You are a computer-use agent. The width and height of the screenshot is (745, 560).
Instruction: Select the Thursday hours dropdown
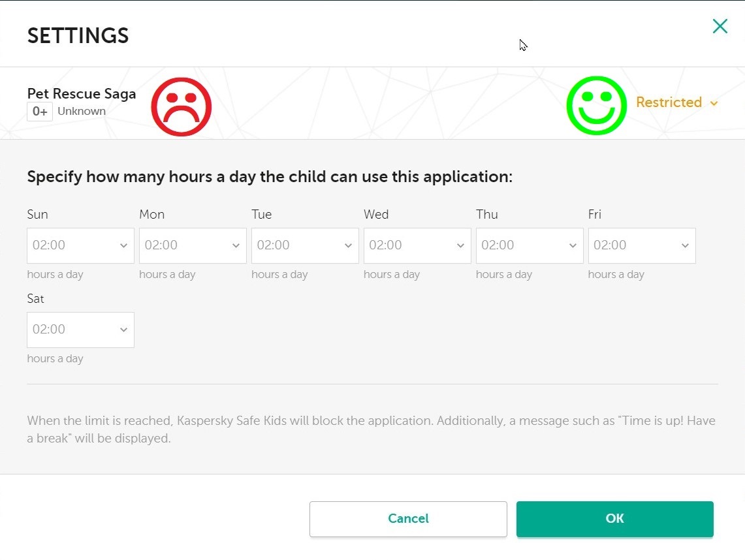pyautogui.click(x=530, y=245)
